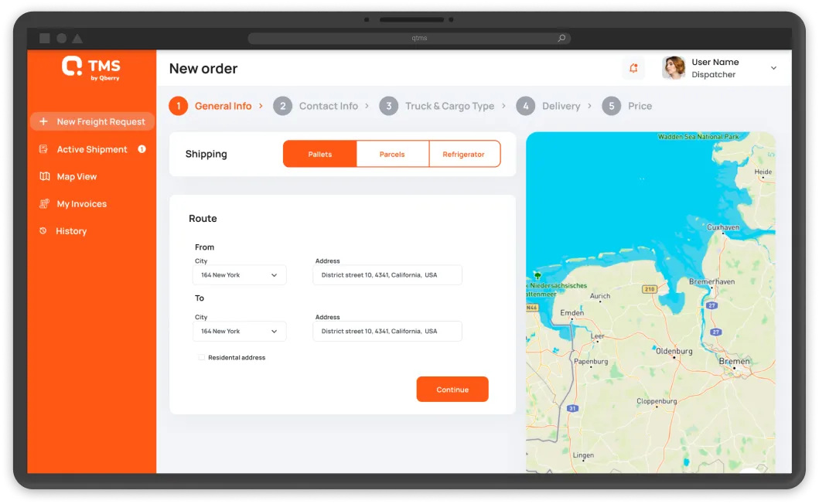
Task: Click the notification bell icon
Action: click(633, 68)
